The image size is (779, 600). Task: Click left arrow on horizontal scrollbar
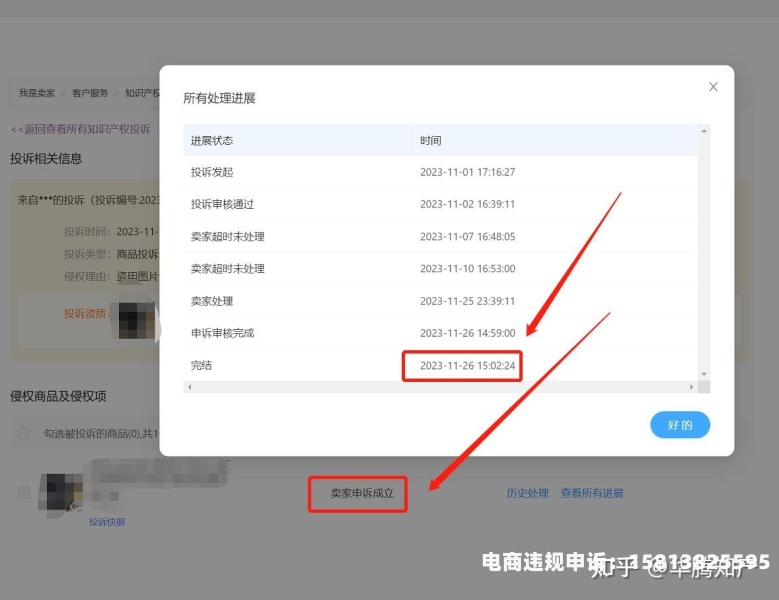point(189,387)
